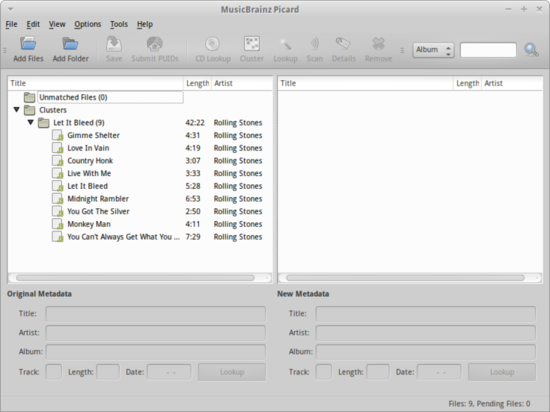Sort right pane by Title column header
This screenshot has height=412, width=550.
click(x=365, y=83)
